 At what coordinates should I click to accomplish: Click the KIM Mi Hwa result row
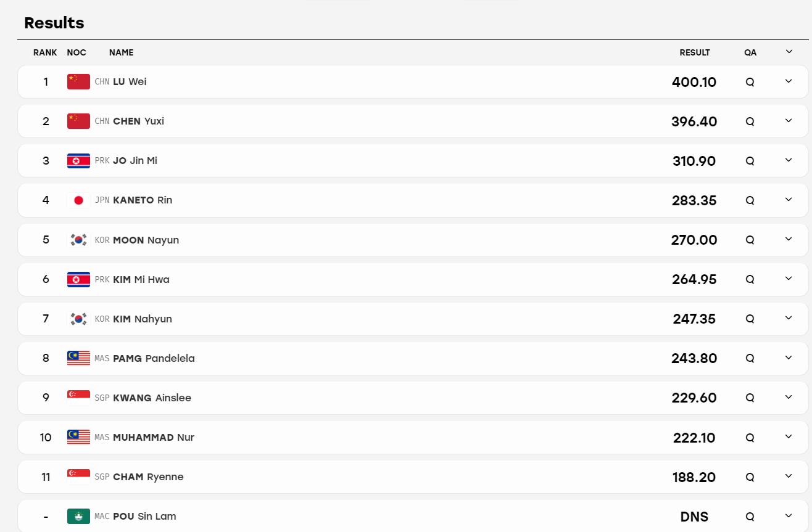(413, 279)
